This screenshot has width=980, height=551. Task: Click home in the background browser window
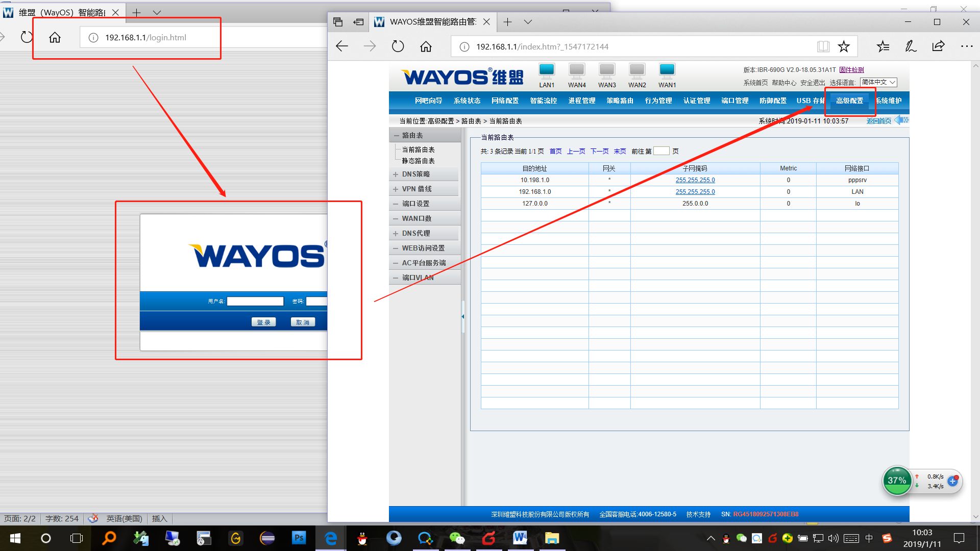pyautogui.click(x=55, y=37)
